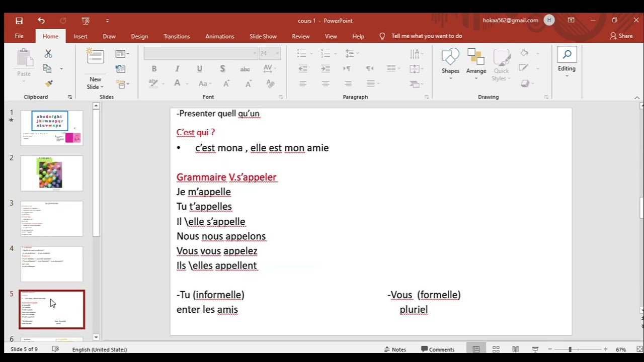The width and height of the screenshot is (644, 362).
Task: Click zoom out minus button
Action: 550,349
